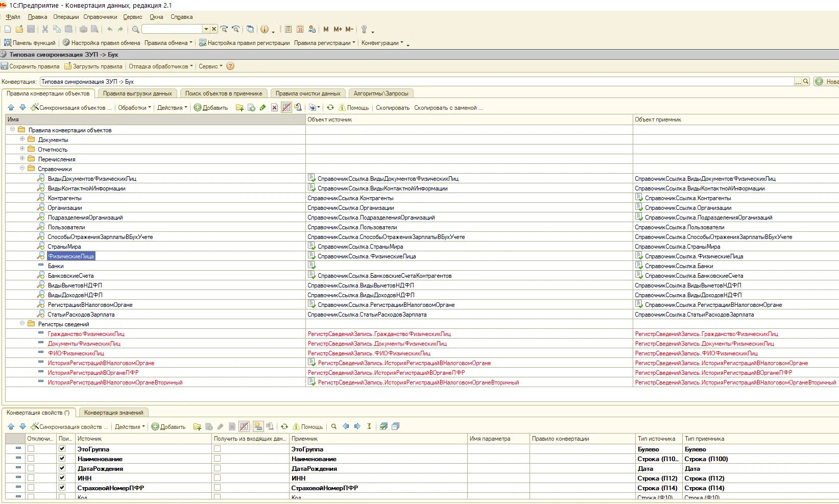839x504 pixels.
Task: Open the Справочники menu in the menu bar
Action: pyautogui.click(x=100, y=17)
